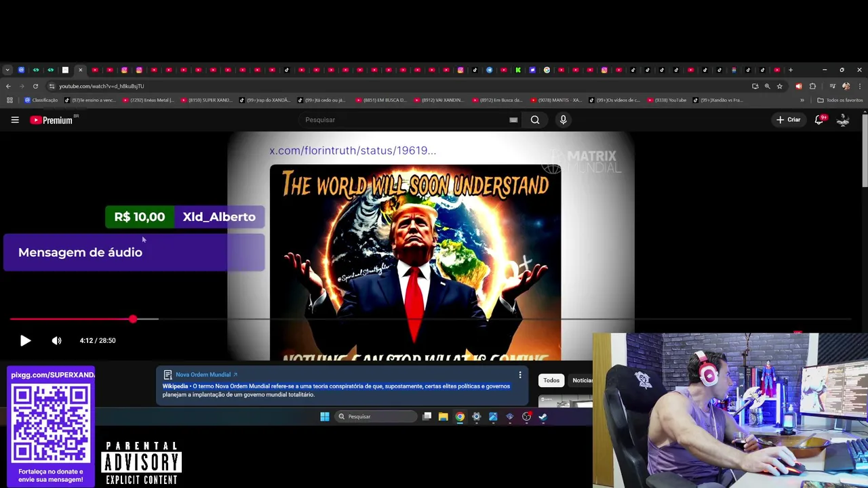
Task: Click the Xld_Alberto donor name
Action: pos(219,217)
